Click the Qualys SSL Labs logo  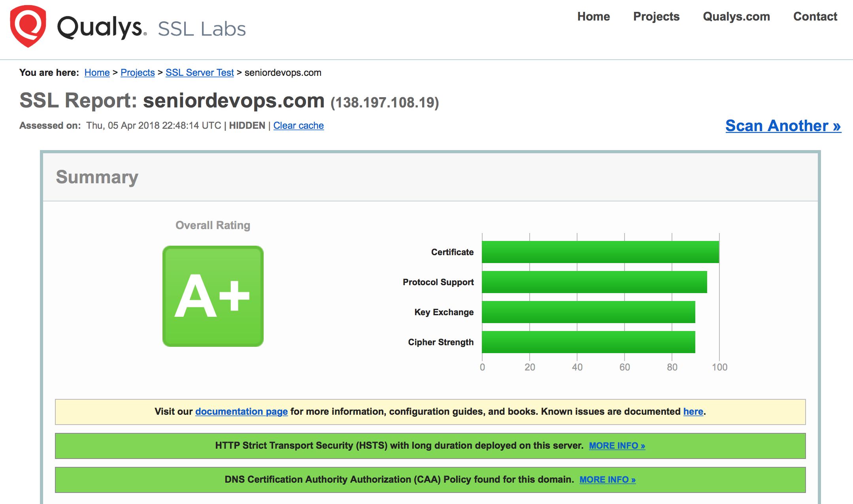point(126,28)
